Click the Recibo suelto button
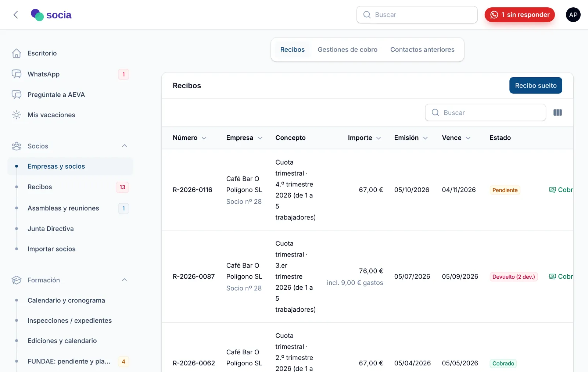 [535, 85]
